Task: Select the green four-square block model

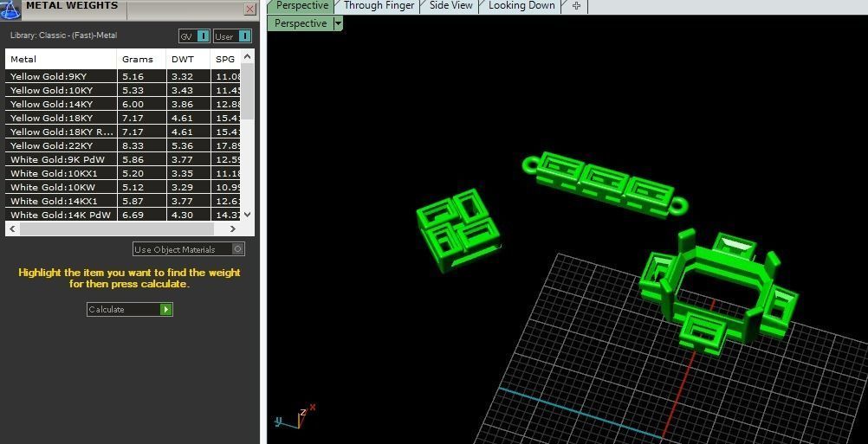Action: point(458,230)
